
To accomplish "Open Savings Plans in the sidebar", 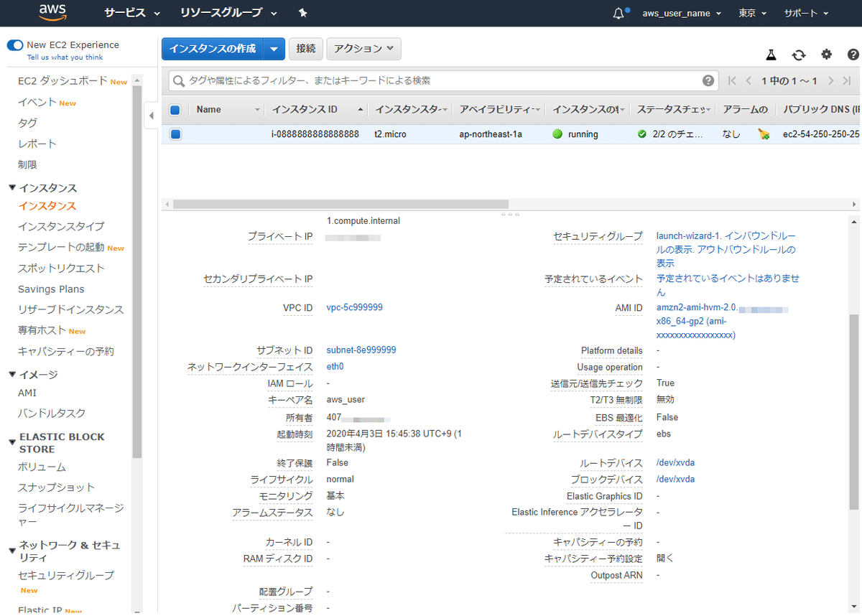I will coord(51,289).
